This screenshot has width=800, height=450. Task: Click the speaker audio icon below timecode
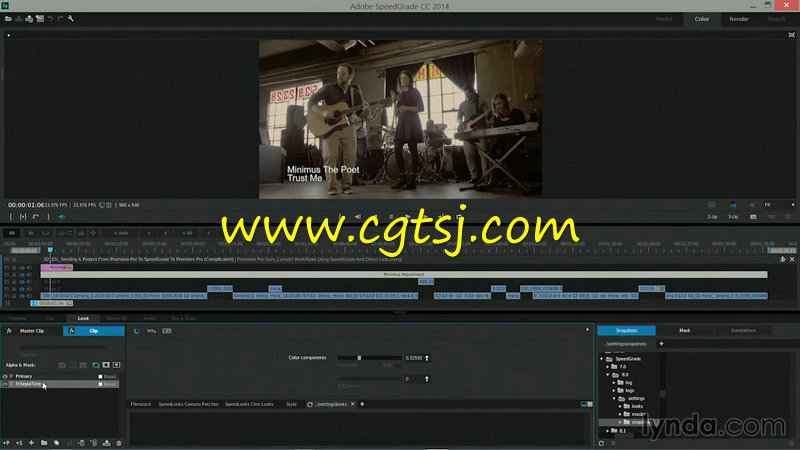pyautogui.click(x=62, y=217)
